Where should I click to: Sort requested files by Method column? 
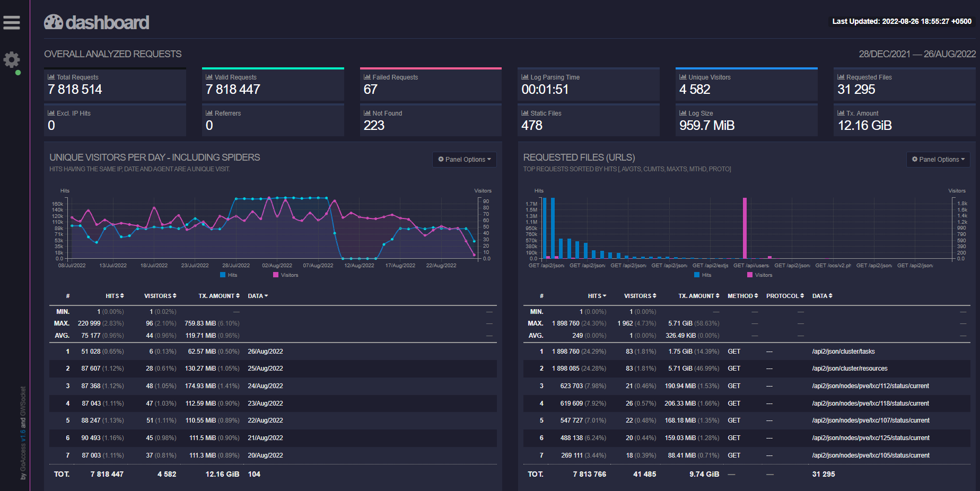coord(743,296)
